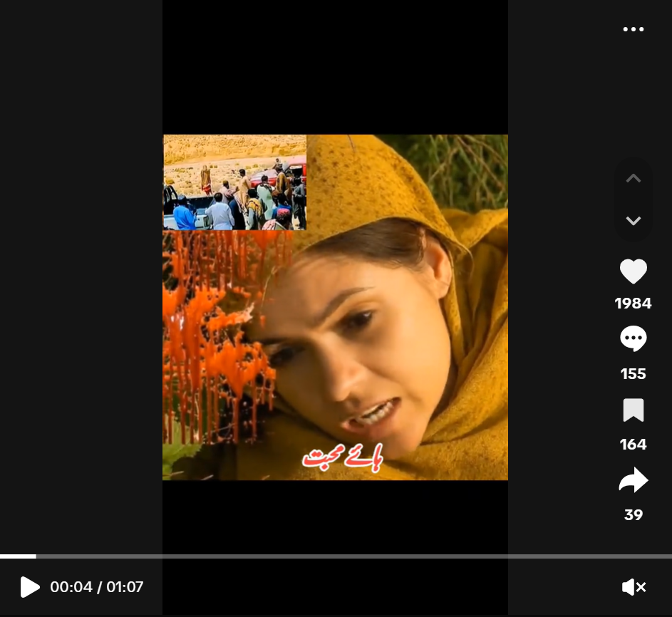This screenshot has height=617, width=672.
Task: Save the video using the bookmark icon
Action: pos(633,410)
